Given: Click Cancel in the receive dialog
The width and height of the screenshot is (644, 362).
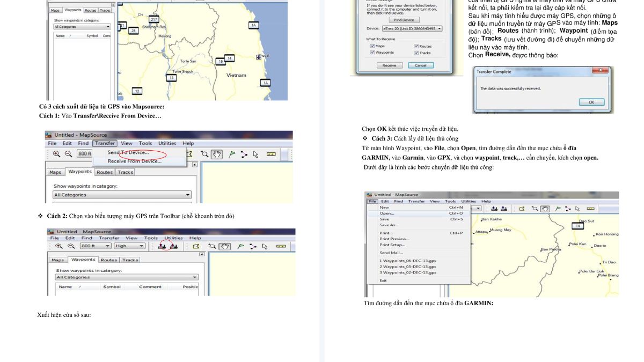Looking at the screenshot, I should pyautogui.click(x=421, y=65).
